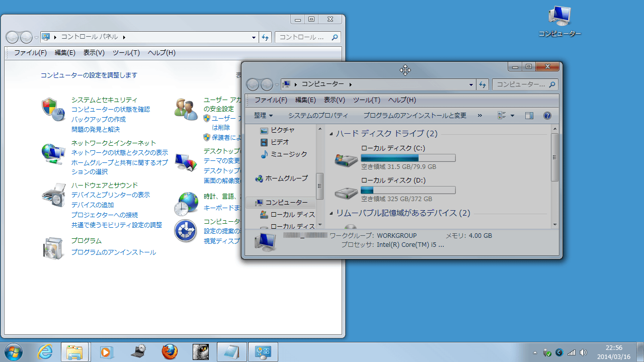Open File menu in Computer window
Image resolution: width=644 pixels, height=362 pixels.
click(x=271, y=100)
